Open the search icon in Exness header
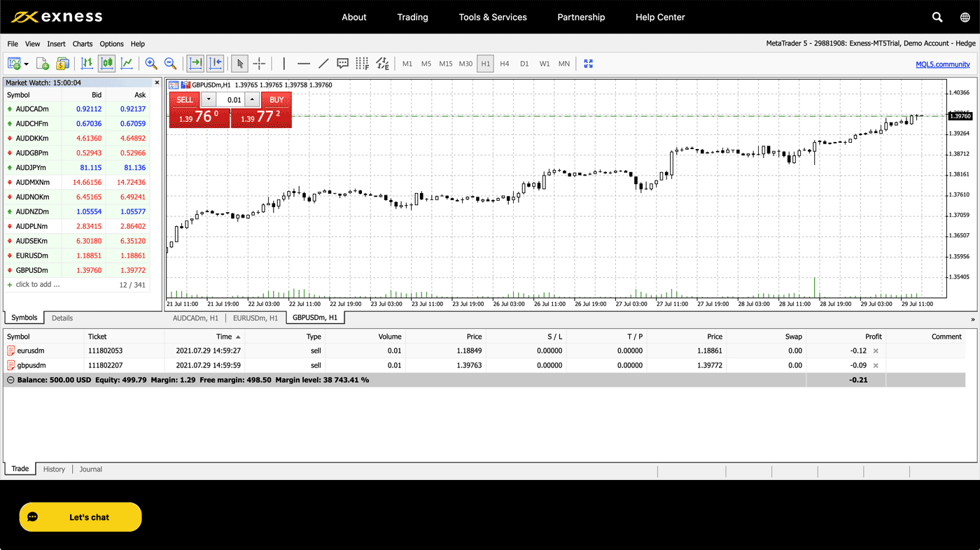 [937, 17]
